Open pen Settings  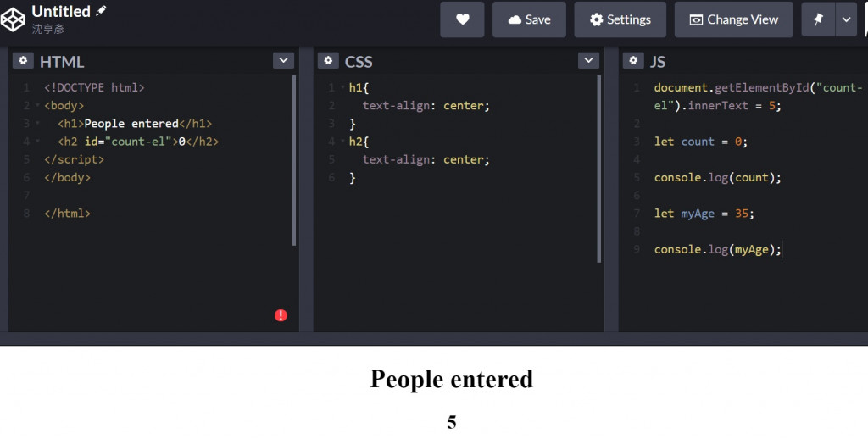(620, 19)
